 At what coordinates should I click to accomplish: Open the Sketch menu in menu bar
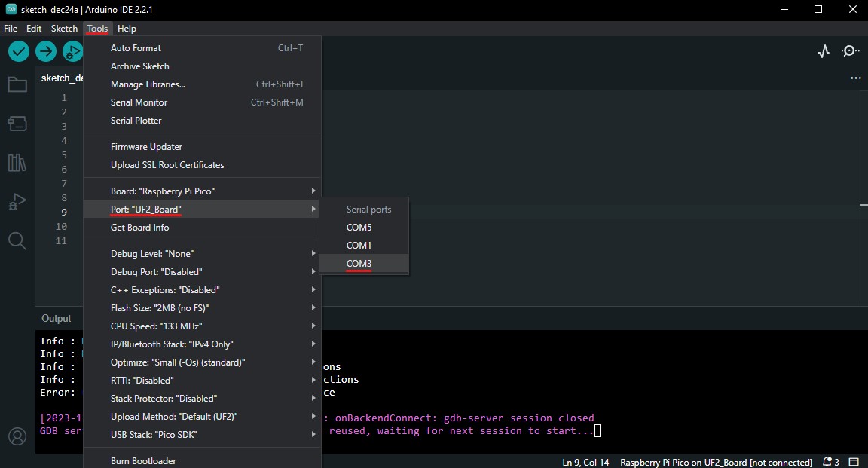click(64, 29)
